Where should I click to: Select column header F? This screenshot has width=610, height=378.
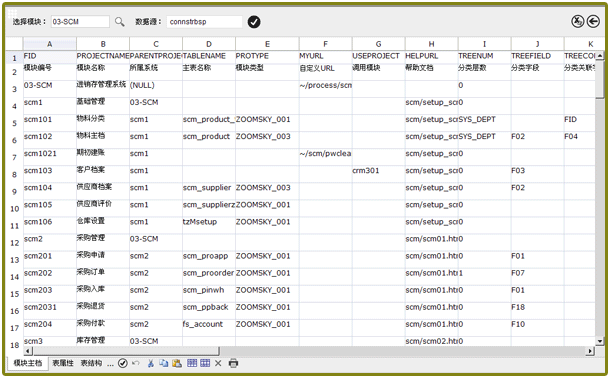click(x=325, y=44)
